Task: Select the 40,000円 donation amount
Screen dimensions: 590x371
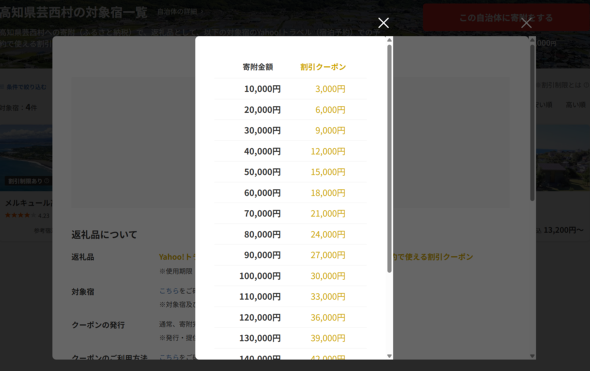Action: click(x=262, y=151)
